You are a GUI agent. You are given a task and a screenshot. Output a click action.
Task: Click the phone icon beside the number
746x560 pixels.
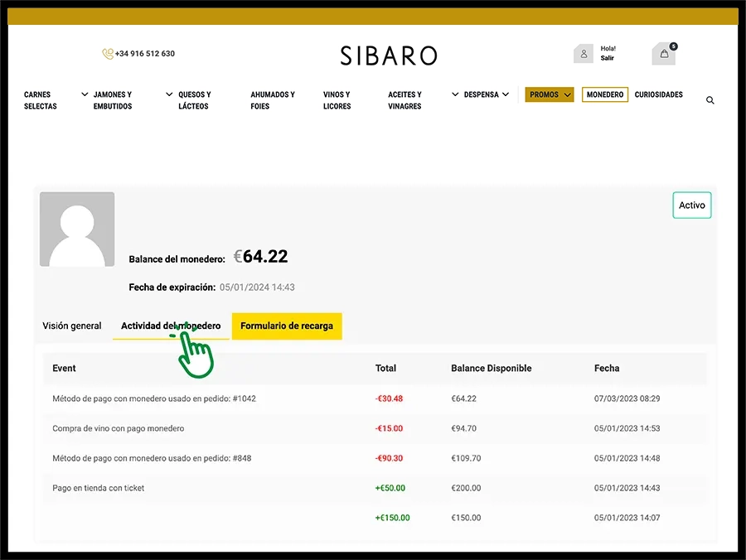108,54
